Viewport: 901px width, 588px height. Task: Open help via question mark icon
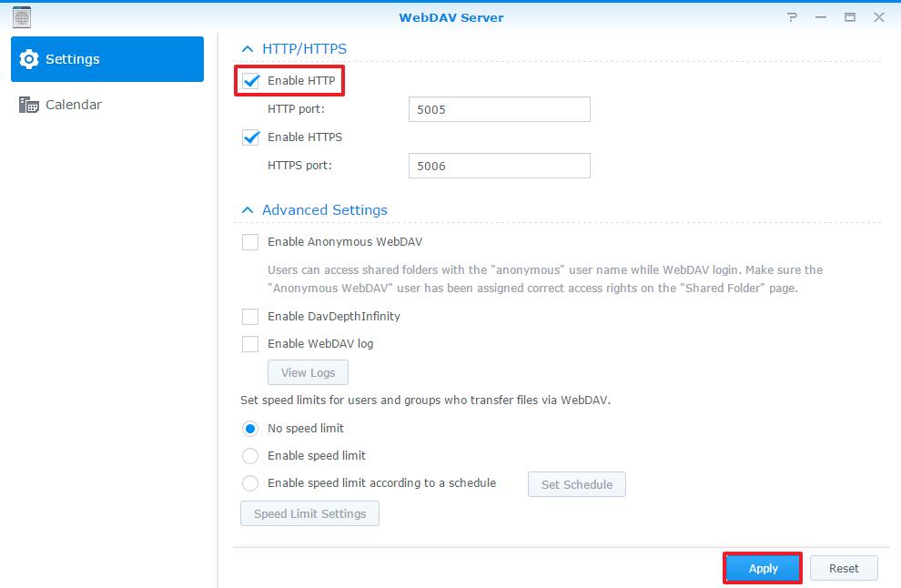tap(793, 17)
